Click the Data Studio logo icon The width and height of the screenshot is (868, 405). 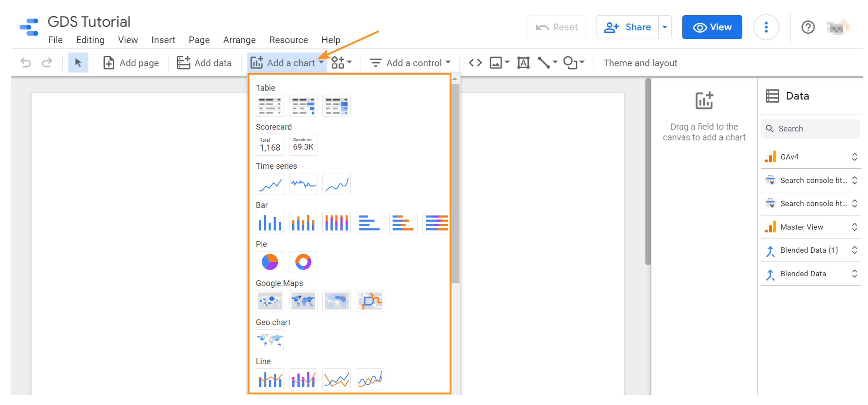click(29, 27)
